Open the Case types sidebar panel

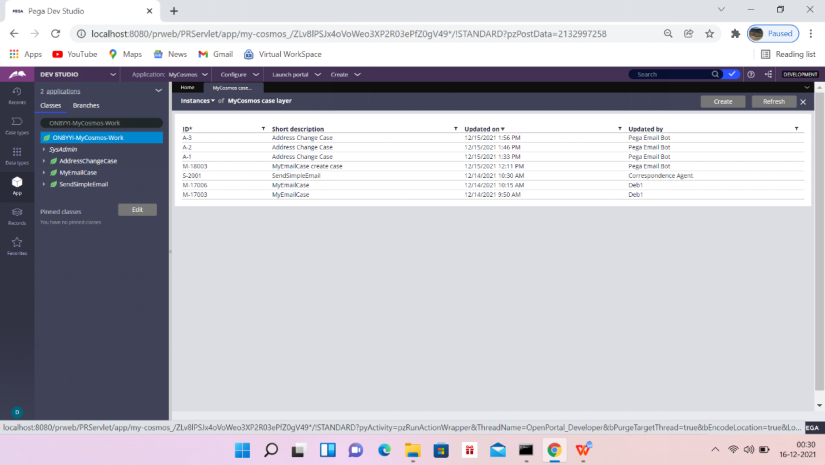pos(17,126)
